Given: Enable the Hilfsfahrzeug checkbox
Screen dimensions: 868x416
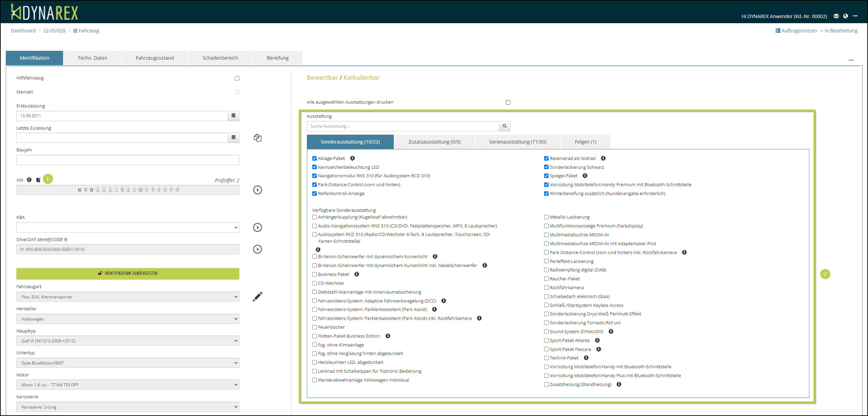Looking at the screenshot, I should coord(237,78).
